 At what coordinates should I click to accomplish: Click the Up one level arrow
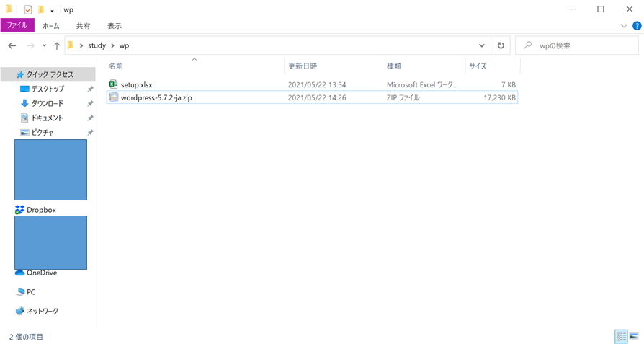[56, 45]
